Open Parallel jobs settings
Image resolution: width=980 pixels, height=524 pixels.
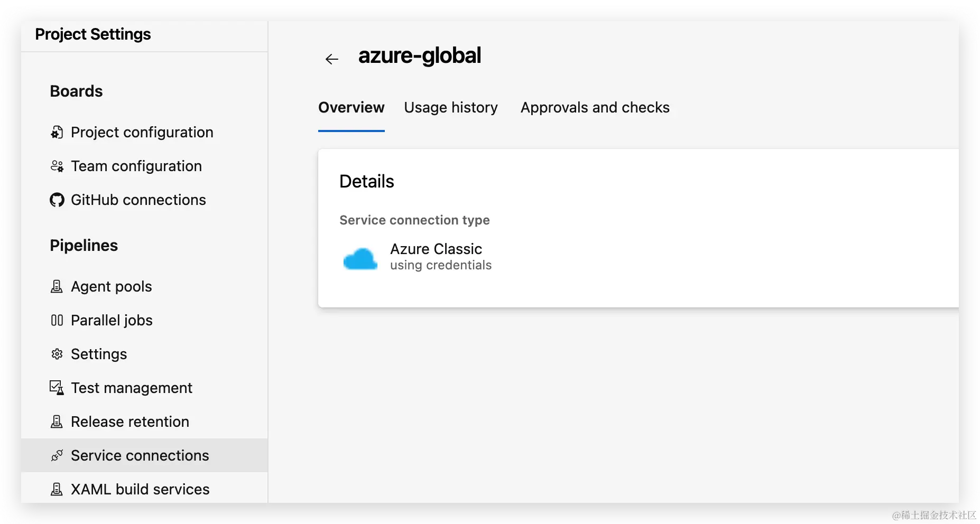112,320
